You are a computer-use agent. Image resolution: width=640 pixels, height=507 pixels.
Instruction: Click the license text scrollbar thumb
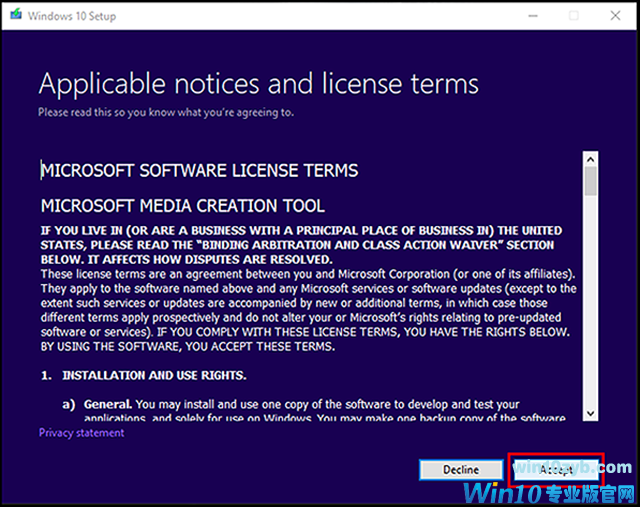pos(590,181)
